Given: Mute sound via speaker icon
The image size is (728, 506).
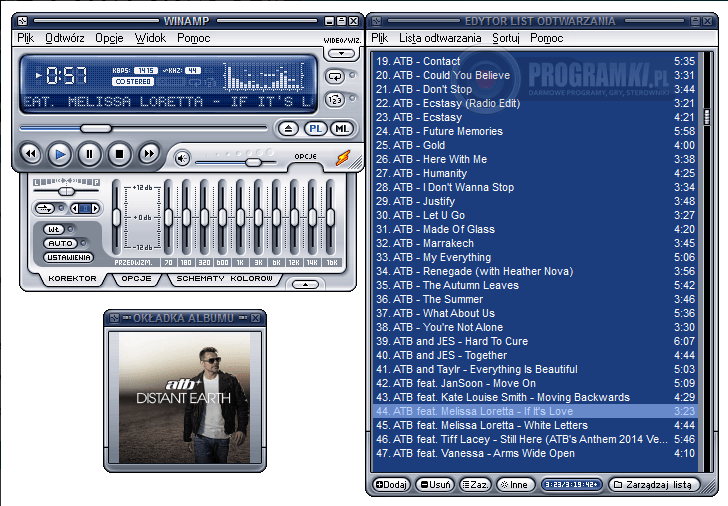Looking at the screenshot, I should [182, 159].
